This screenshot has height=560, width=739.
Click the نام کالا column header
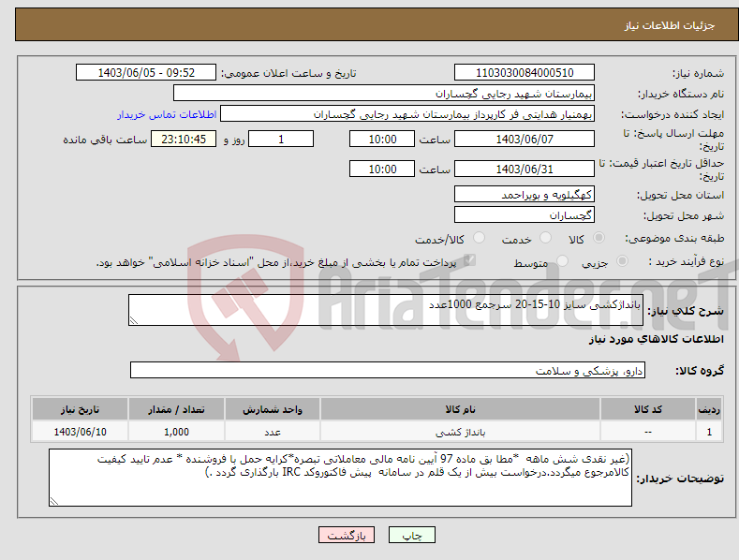(460, 409)
